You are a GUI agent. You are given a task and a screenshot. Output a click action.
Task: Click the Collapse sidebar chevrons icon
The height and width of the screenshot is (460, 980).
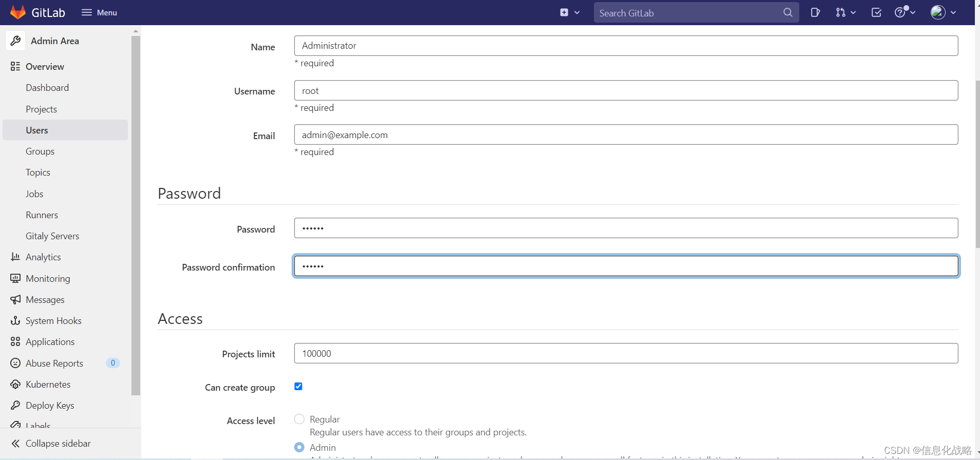[15, 444]
